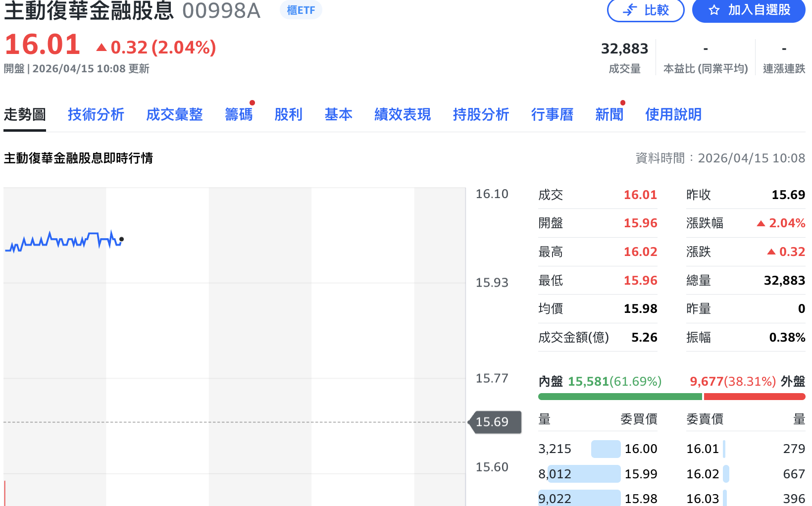Open the 績效表現 tab
The height and width of the screenshot is (506, 812).
pos(402,114)
